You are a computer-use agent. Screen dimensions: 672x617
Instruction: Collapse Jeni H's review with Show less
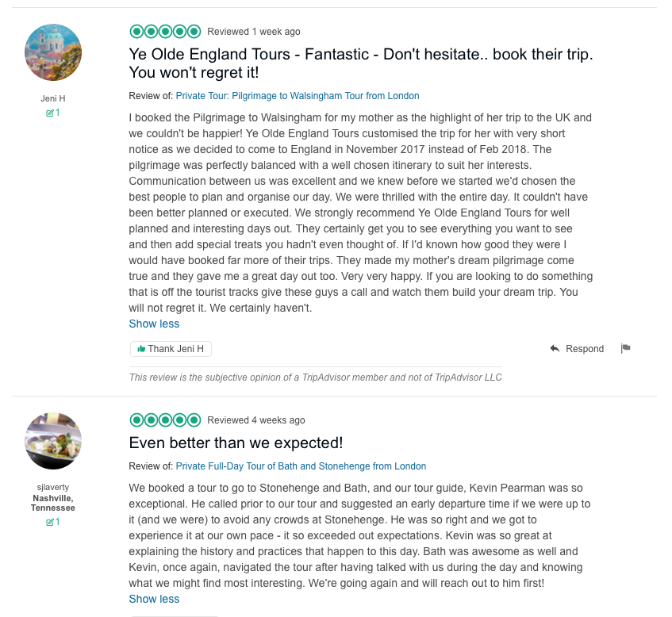[154, 324]
